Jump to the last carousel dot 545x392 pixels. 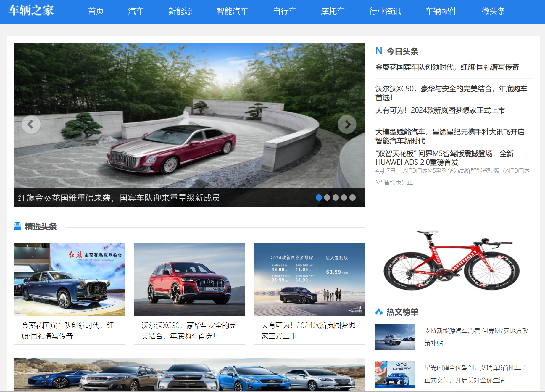click(x=352, y=198)
